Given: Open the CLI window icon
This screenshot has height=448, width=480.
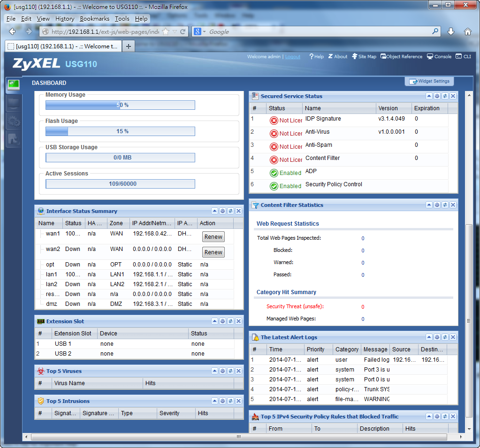Looking at the screenshot, I should [x=463, y=57].
